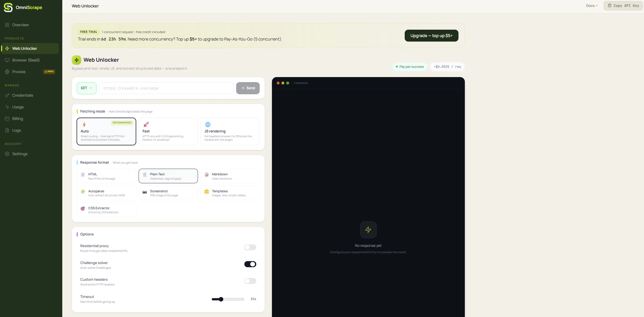Click the Markdown format icon

tap(207, 175)
